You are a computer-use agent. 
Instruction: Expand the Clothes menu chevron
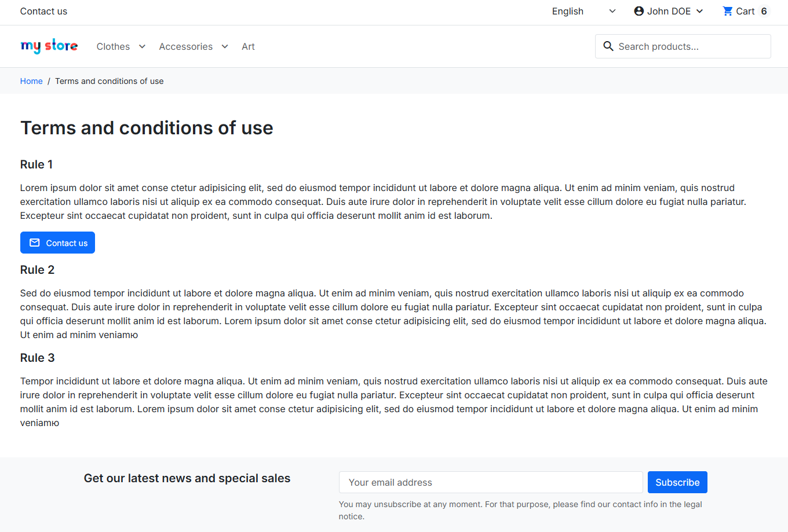click(x=142, y=46)
